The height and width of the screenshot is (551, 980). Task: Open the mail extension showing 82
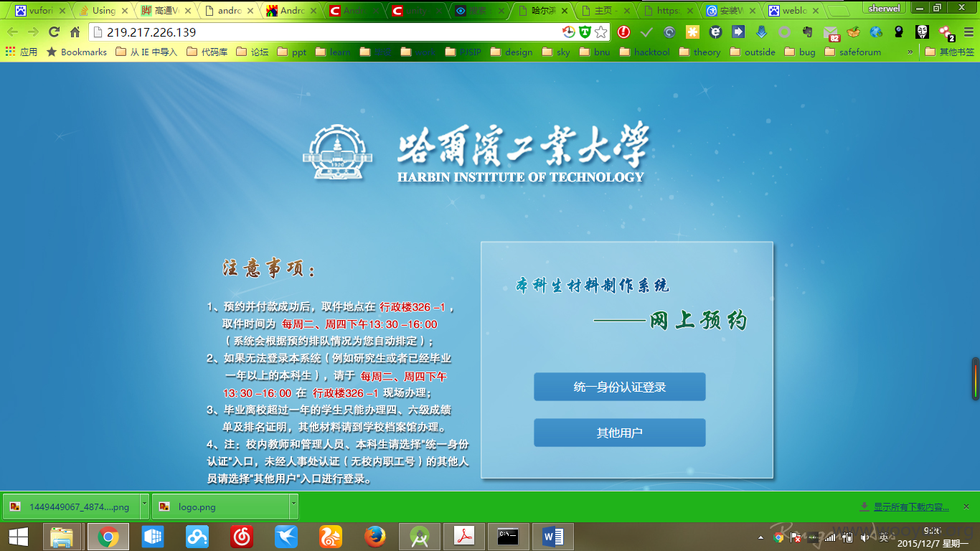tap(831, 33)
